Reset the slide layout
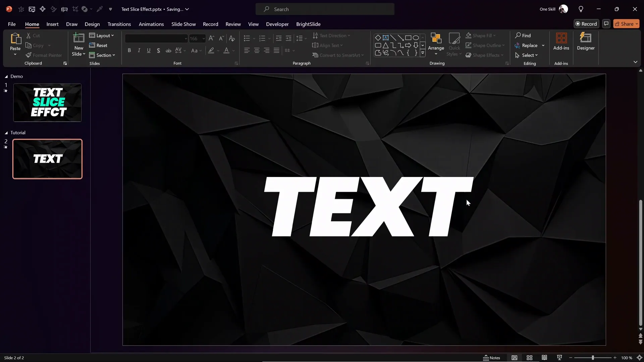This screenshot has height=362, width=644. pos(98,45)
